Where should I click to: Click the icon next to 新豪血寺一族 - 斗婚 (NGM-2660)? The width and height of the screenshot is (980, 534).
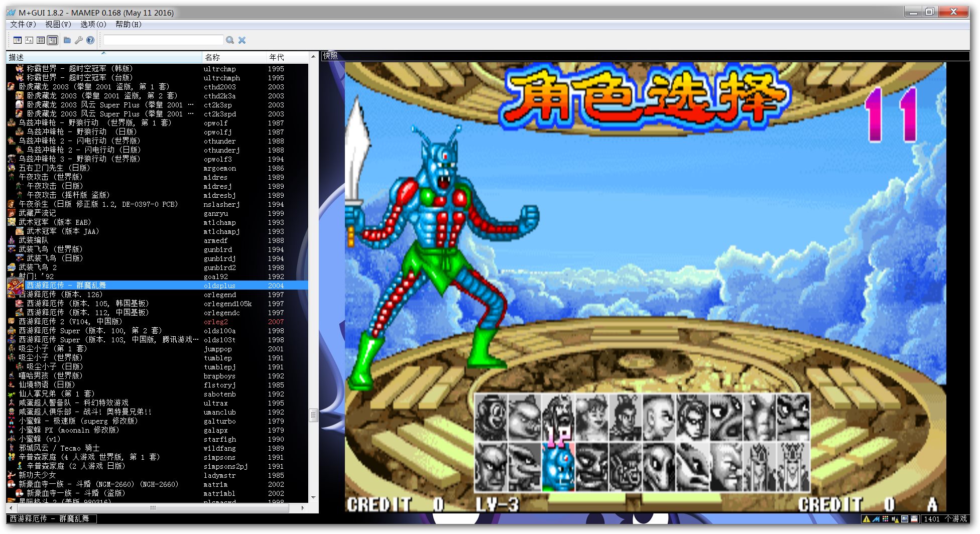pos(11,484)
